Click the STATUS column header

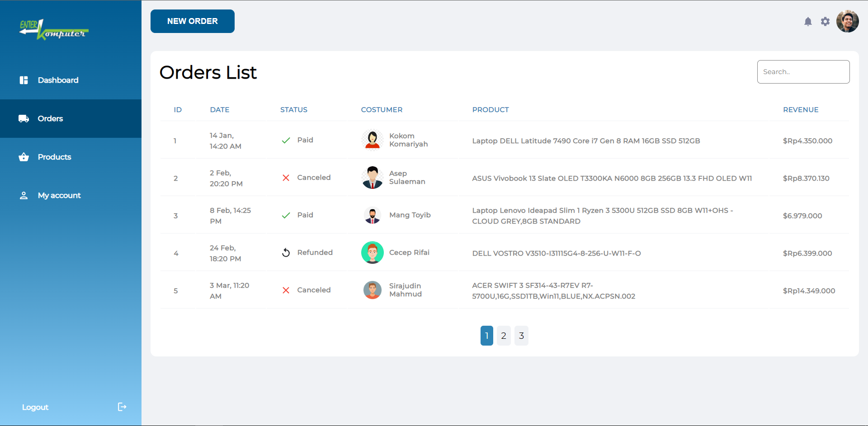click(293, 109)
